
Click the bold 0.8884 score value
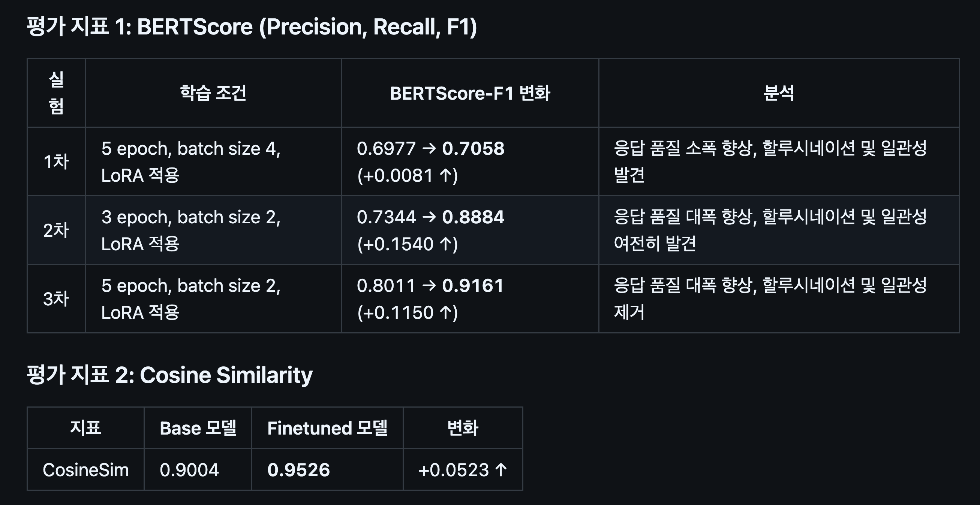click(x=473, y=217)
